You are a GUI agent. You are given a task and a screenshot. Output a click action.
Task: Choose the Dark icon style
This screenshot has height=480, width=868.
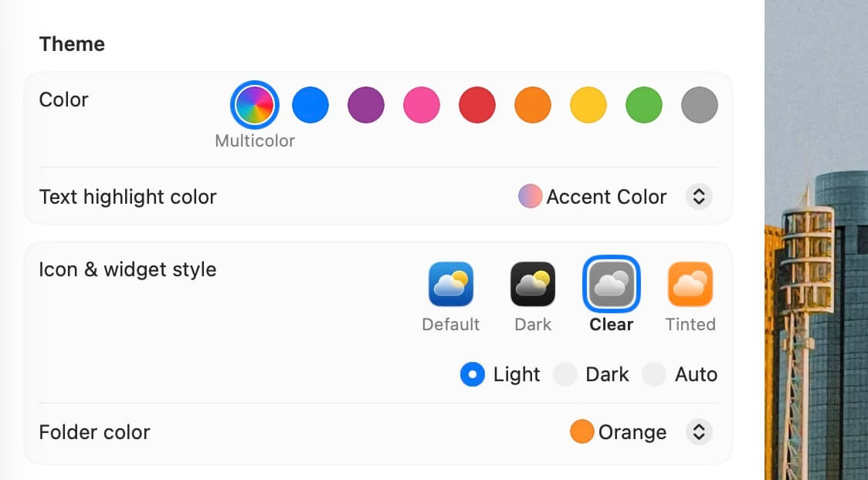(x=533, y=285)
